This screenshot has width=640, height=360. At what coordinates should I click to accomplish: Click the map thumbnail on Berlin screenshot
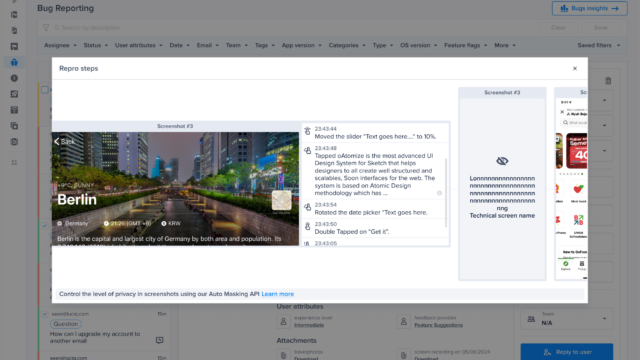tap(282, 200)
